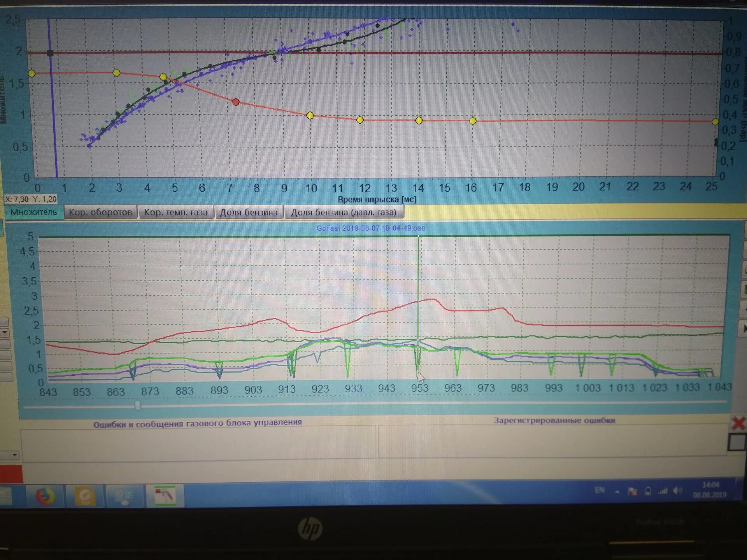Click the gas nozzle app taskbar icon
The height and width of the screenshot is (560, 747).
point(165,496)
